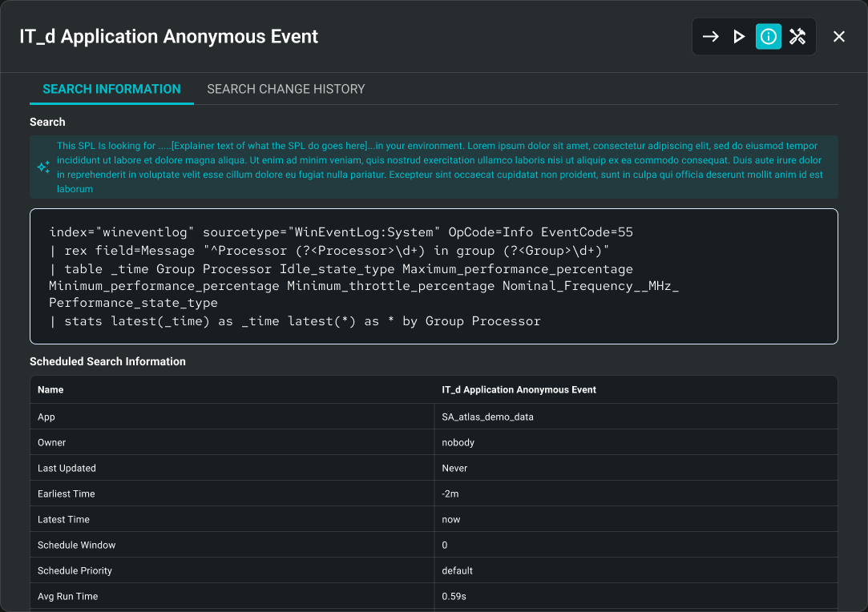Select the 'Scheduled Search Information' heading
Screen dimensions: 868x612
(108, 361)
